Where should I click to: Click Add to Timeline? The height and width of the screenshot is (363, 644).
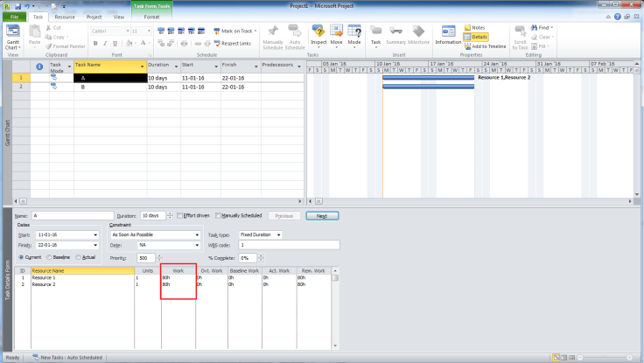(x=486, y=45)
